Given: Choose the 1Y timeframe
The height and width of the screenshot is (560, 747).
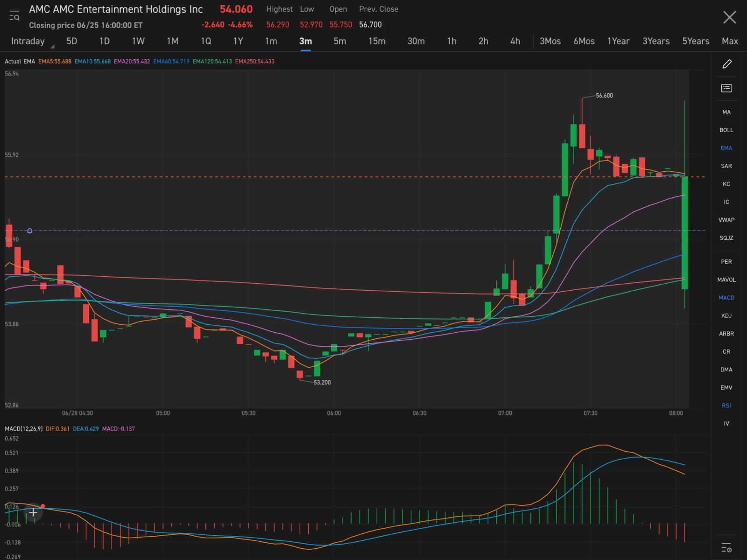Looking at the screenshot, I should [x=238, y=41].
